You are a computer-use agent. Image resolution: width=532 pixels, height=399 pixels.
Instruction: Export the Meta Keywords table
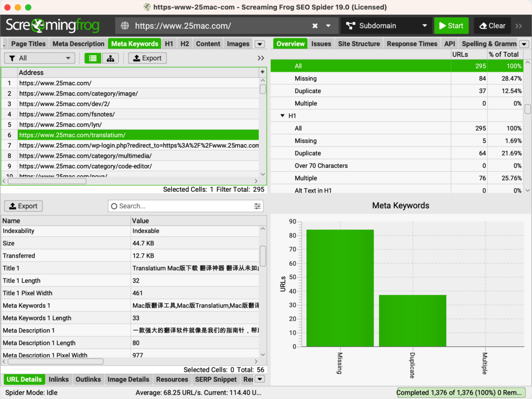pyautogui.click(x=147, y=58)
